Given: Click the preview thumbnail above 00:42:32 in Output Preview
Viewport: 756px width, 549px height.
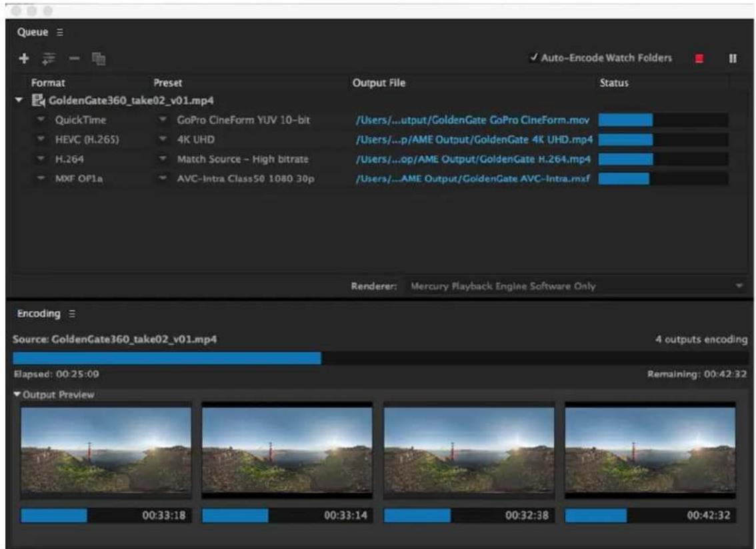Looking at the screenshot, I should [650, 450].
